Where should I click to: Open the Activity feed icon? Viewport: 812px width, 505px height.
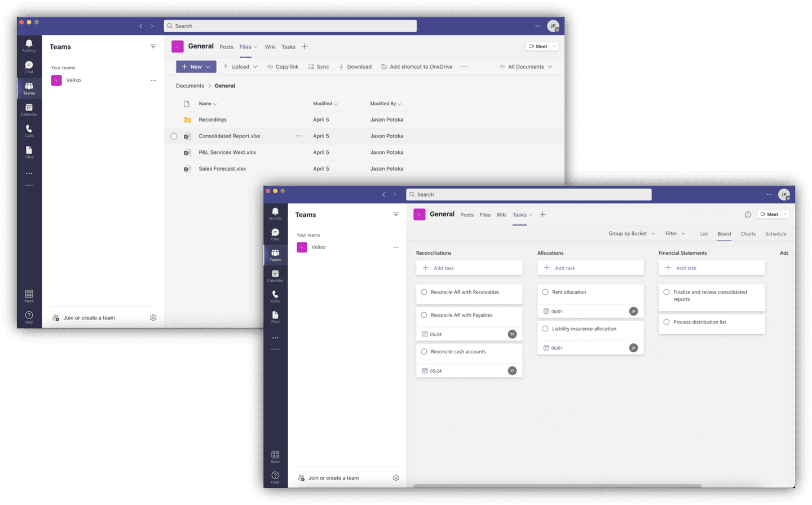[x=275, y=213]
